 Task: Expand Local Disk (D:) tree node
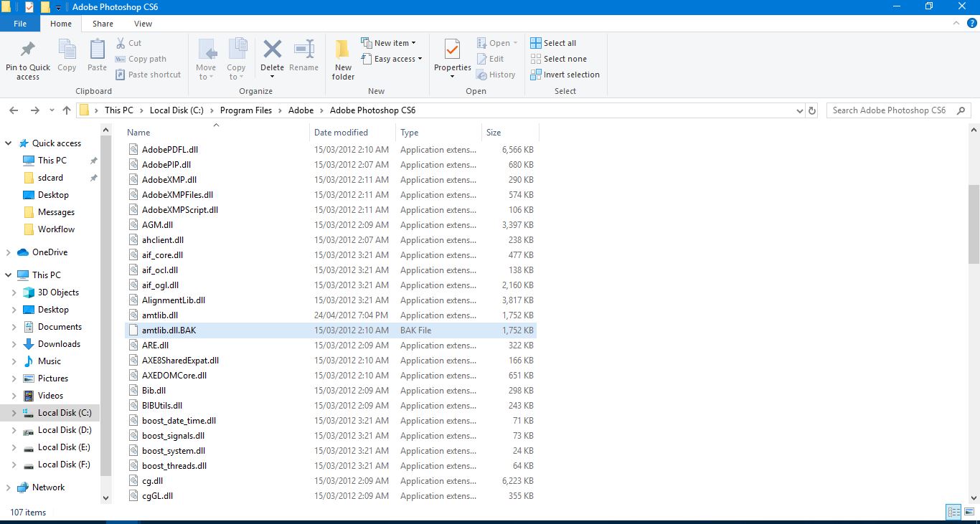(14, 430)
